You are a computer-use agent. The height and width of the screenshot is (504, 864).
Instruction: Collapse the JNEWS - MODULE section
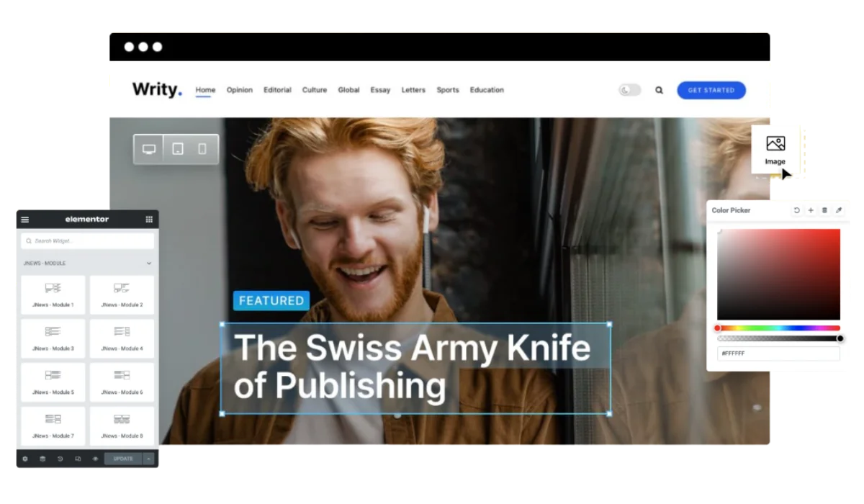click(149, 264)
